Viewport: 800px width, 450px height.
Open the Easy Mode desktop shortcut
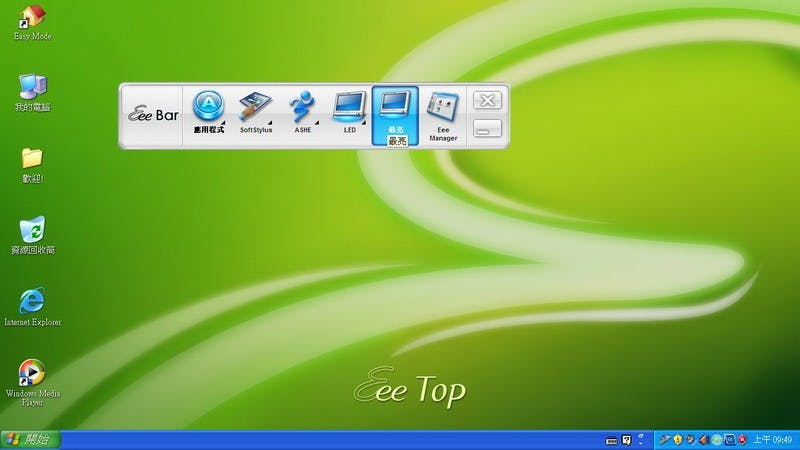point(32,22)
